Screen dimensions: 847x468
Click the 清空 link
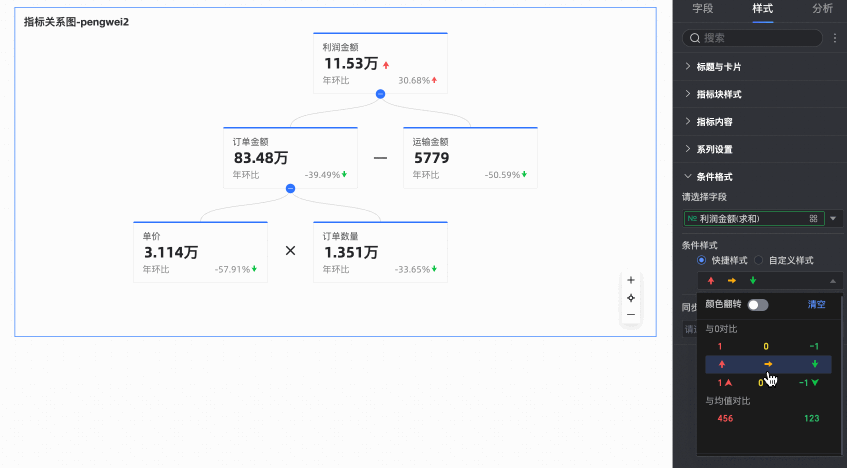pyautogui.click(x=816, y=304)
